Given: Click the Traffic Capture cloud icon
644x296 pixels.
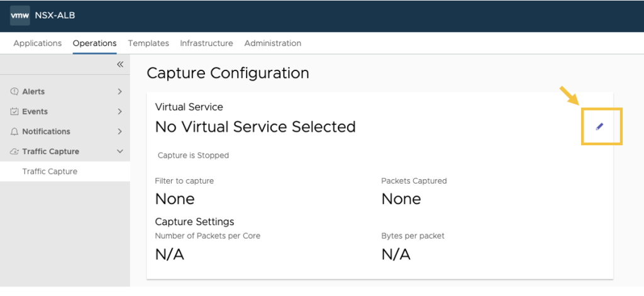Looking at the screenshot, I should click(14, 152).
